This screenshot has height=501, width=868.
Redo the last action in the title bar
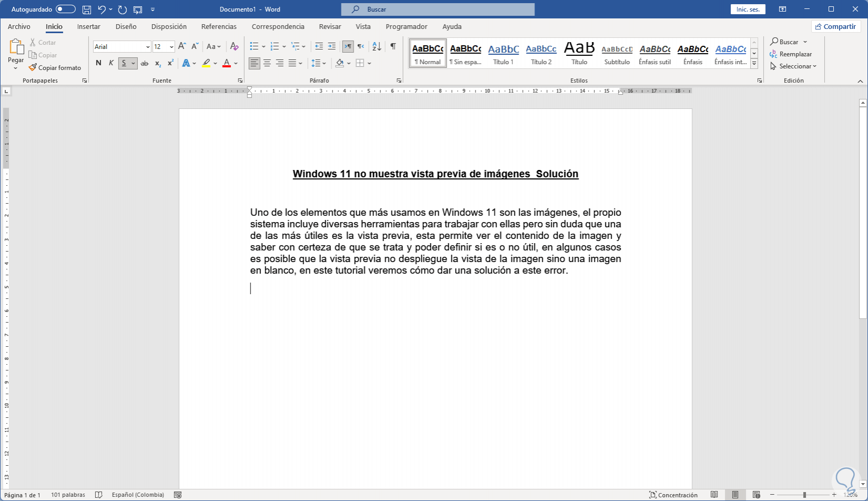pyautogui.click(x=123, y=9)
